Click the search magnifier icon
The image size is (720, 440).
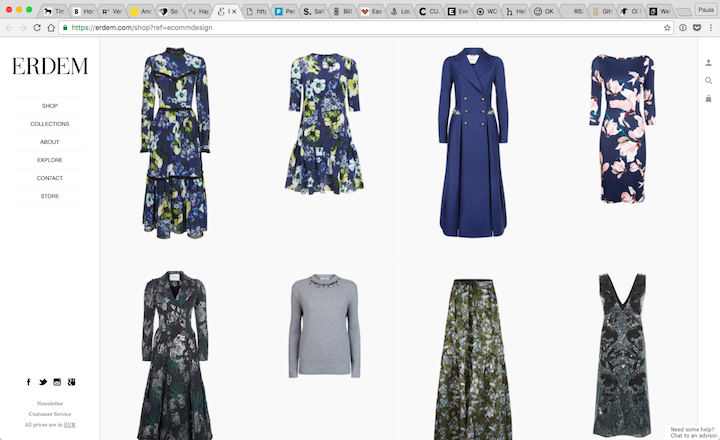[x=708, y=81]
